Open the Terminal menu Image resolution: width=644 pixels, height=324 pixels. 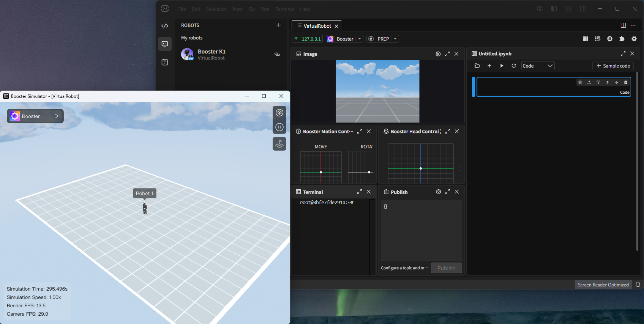coord(284,9)
